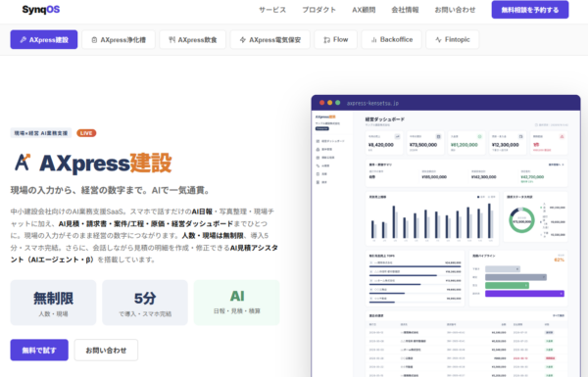The height and width of the screenshot is (377, 588).
Task: Click the green ¥43,700,000 summary value
Action: pos(532,177)
